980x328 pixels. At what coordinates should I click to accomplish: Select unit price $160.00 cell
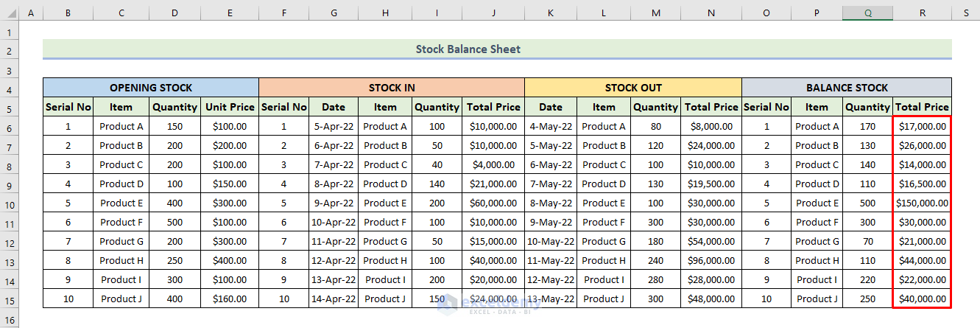230,299
